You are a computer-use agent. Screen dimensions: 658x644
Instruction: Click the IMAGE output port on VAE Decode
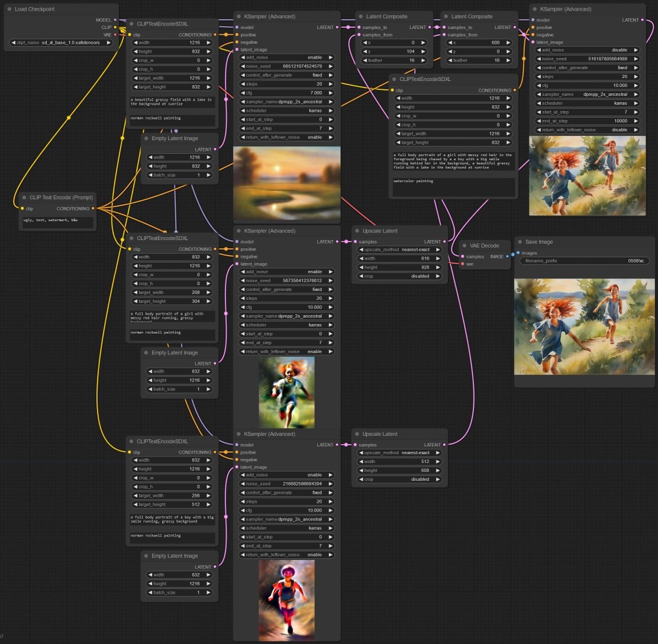pyautogui.click(x=507, y=257)
